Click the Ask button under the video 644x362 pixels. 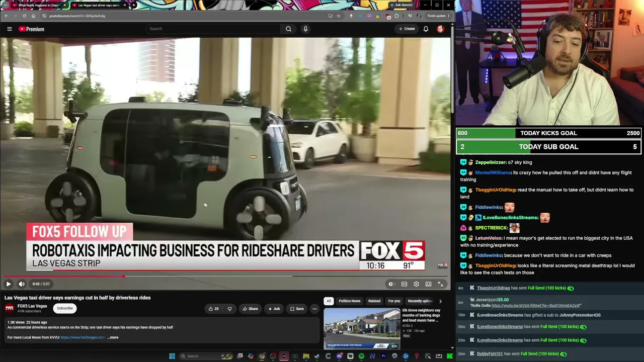(274, 309)
